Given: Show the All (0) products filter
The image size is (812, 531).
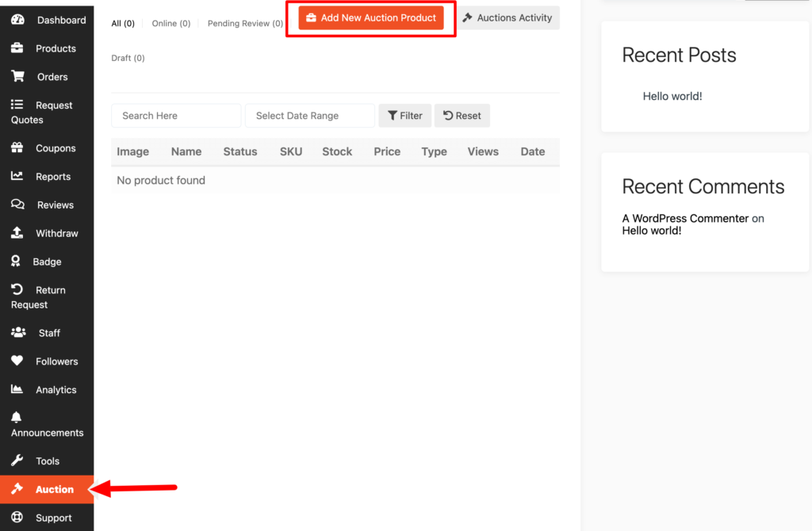Looking at the screenshot, I should 123,23.
